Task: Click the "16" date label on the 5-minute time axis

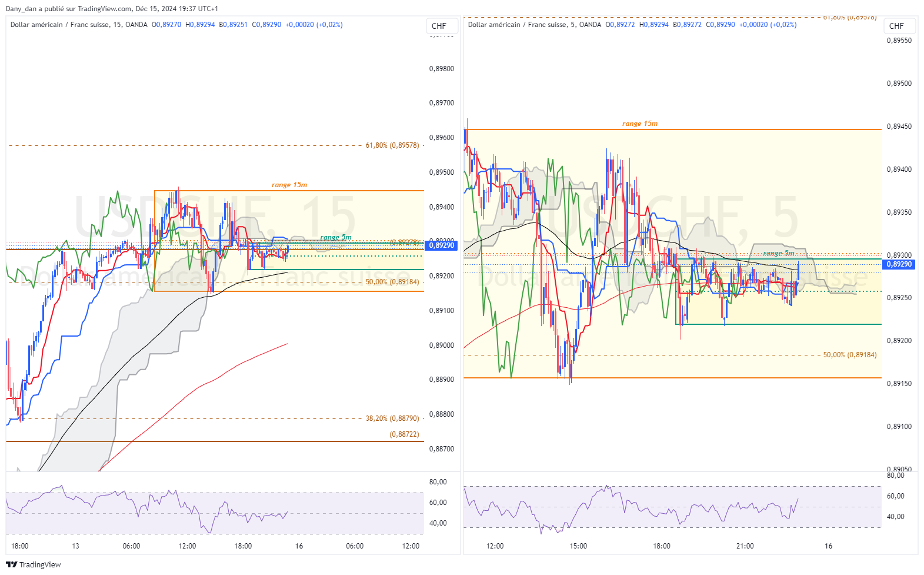Action: 828,546
